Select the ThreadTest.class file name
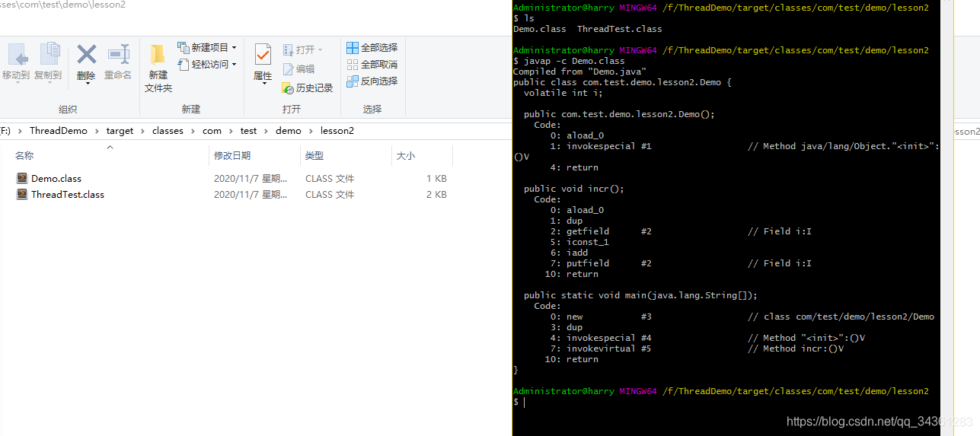 point(68,194)
